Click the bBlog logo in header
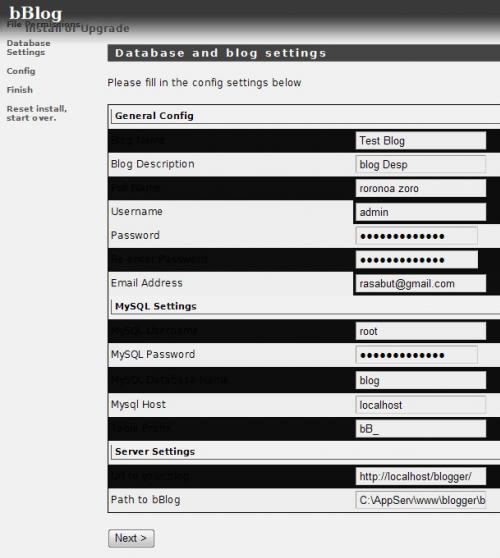500x558 pixels. 36,13
